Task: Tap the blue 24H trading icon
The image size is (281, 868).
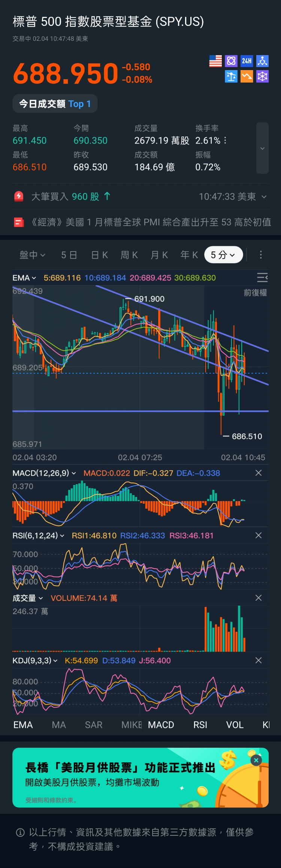Action: tap(247, 61)
